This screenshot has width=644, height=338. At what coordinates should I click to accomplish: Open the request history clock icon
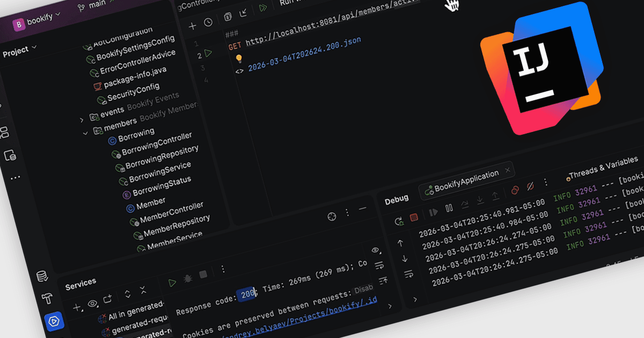point(208,23)
